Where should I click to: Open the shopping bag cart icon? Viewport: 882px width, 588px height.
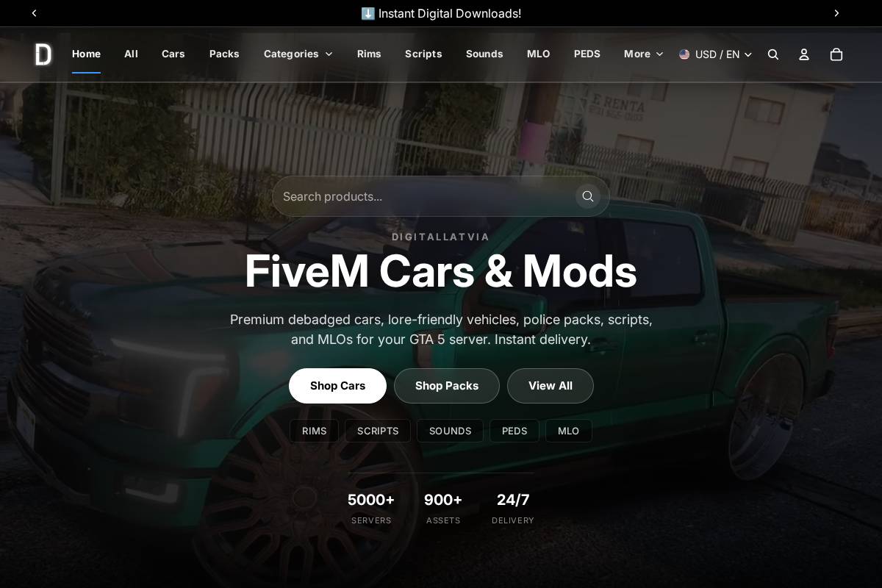(836, 54)
